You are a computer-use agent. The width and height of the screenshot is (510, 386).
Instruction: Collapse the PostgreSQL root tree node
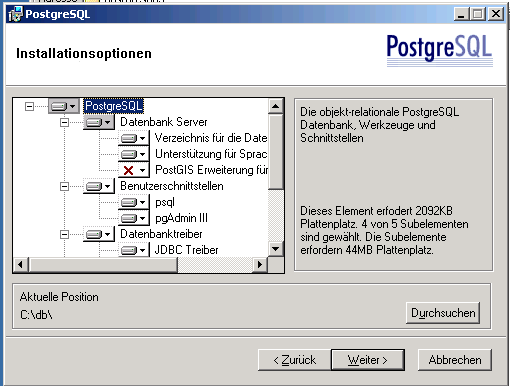click(29, 107)
